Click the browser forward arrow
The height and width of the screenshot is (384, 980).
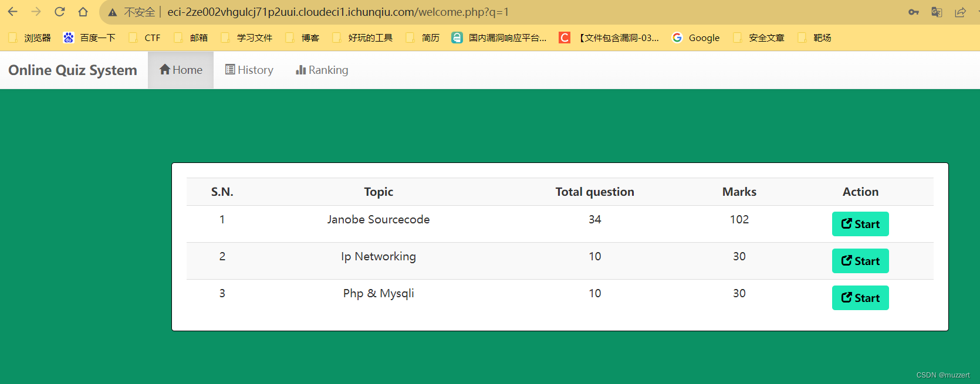pos(36,12)
